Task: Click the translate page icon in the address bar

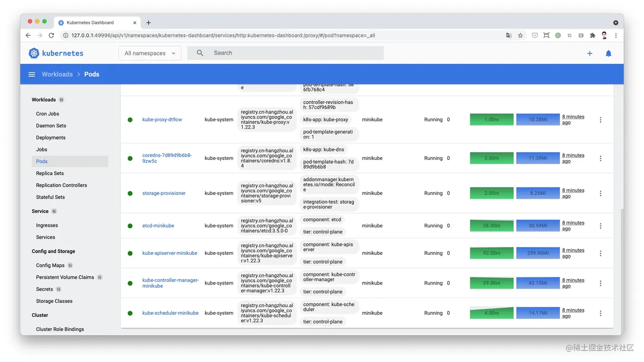Action: [509, 35]
